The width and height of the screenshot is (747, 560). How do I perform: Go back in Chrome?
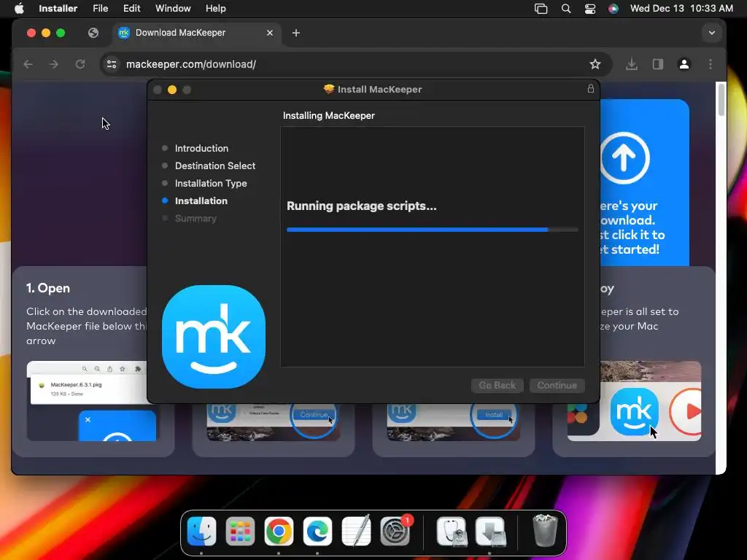click(28, 64)
